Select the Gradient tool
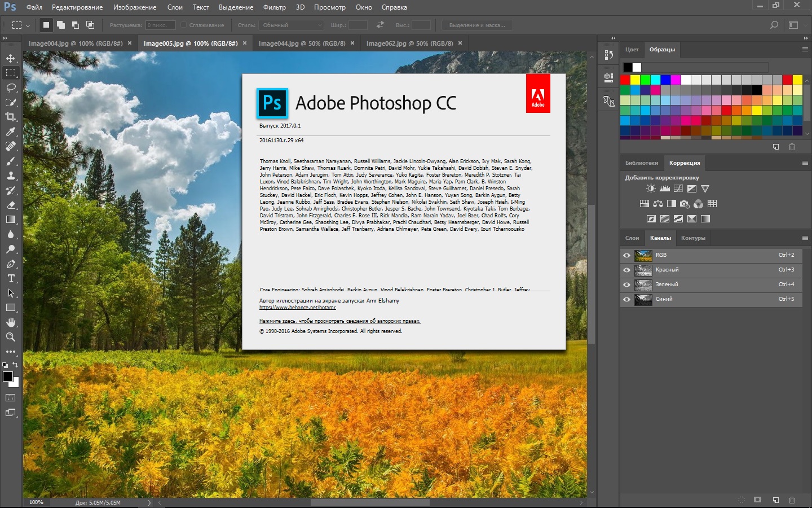812x508 pixels. click(11, 220)
